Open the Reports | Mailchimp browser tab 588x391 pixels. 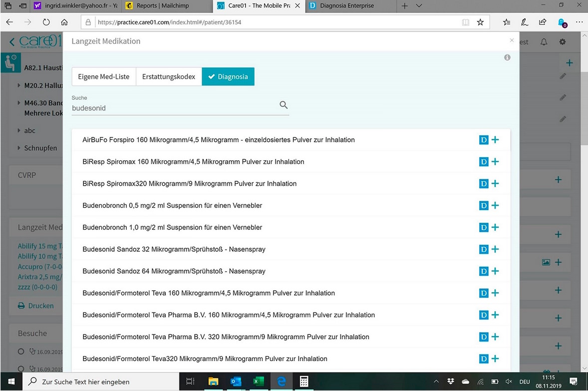(x=167, y=5)
